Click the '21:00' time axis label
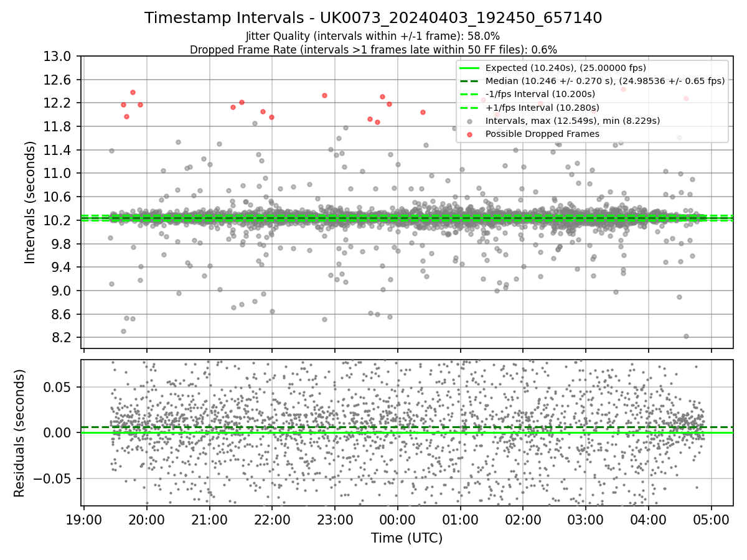Image resolution: width=747 pixels, height=560 pixels. pos(210,520)
